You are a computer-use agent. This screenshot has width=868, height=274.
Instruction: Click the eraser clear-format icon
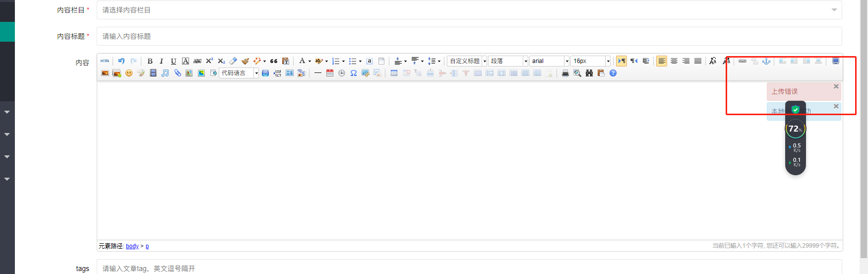click(x=233, y=61)
